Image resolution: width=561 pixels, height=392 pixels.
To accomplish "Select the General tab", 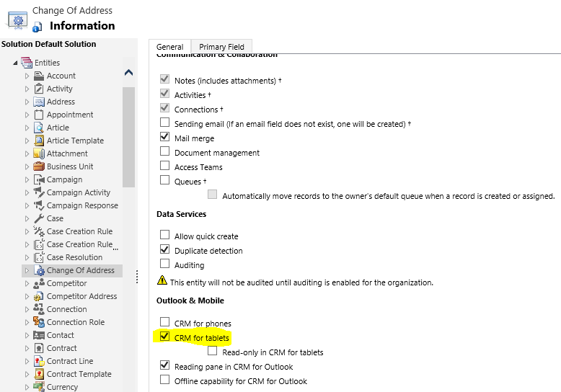I will coord(169,47).
